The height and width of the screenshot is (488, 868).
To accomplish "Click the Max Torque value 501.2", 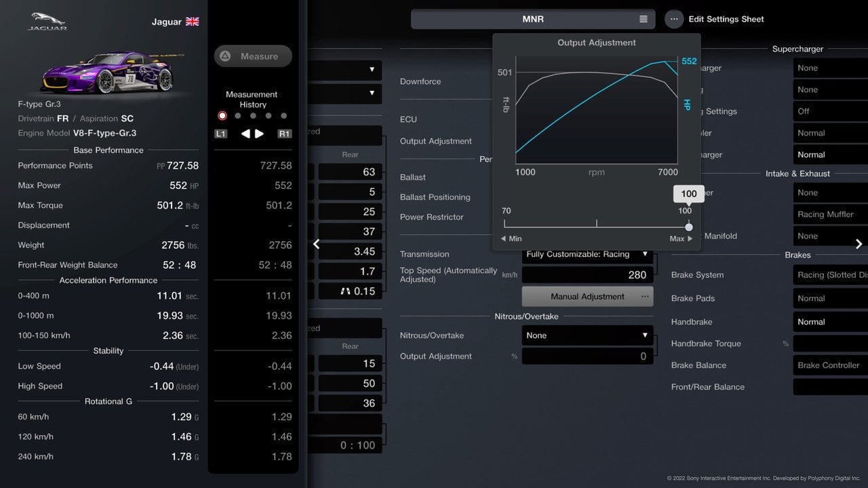I will (170, 205).
